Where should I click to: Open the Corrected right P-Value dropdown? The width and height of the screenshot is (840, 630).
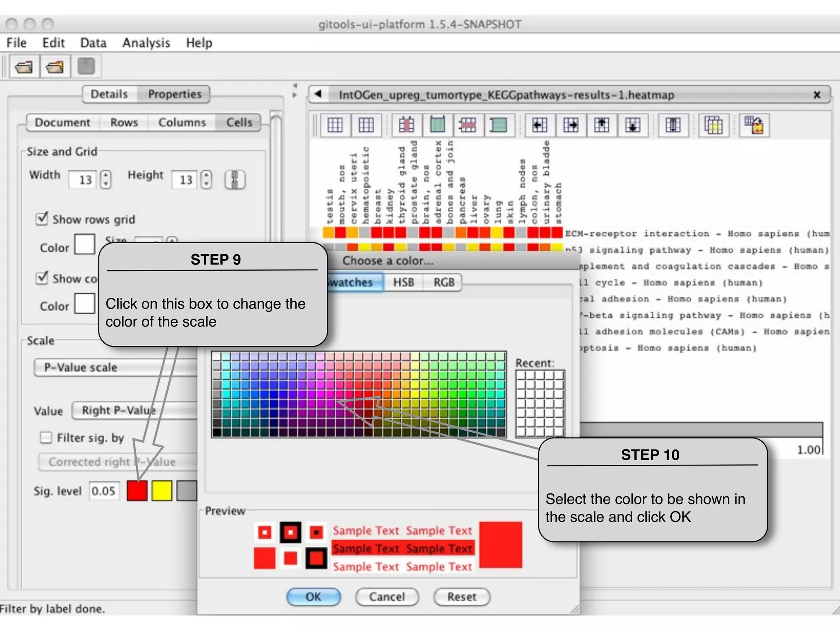point(118,462)
